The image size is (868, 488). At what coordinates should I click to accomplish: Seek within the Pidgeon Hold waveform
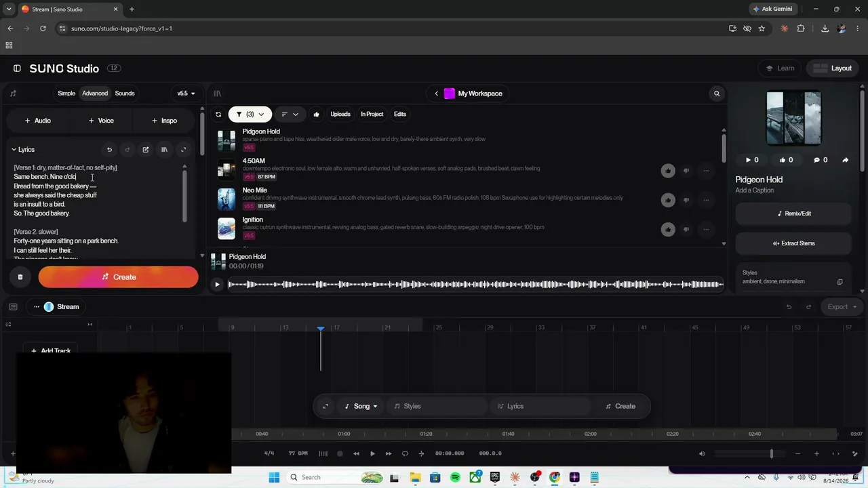point(475,284)
